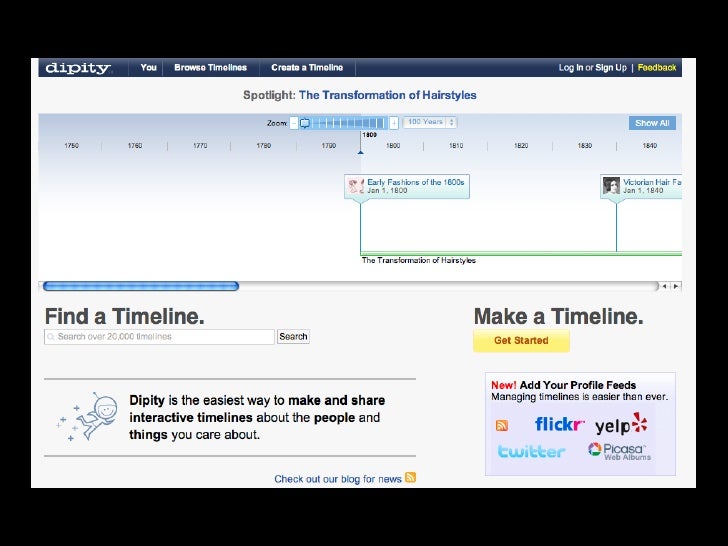Click the zoom out minus button
728x546 pixels.
tap(293, 123)
